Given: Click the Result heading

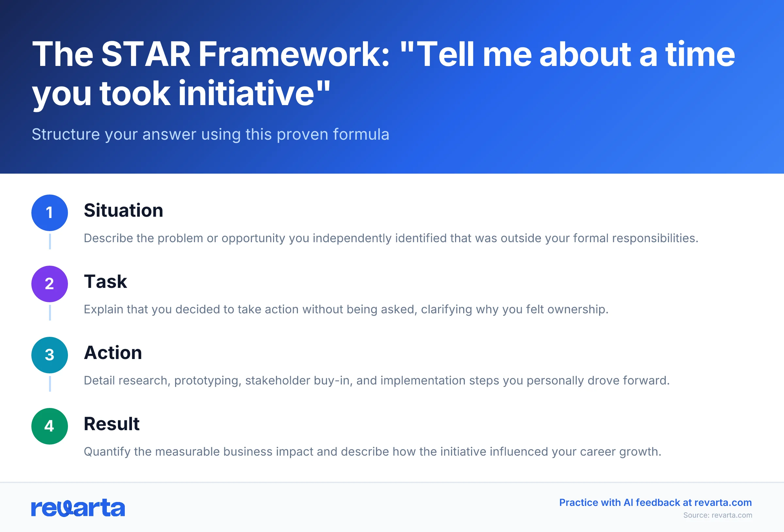Looking at the screenshot, I should coord(112,424).
